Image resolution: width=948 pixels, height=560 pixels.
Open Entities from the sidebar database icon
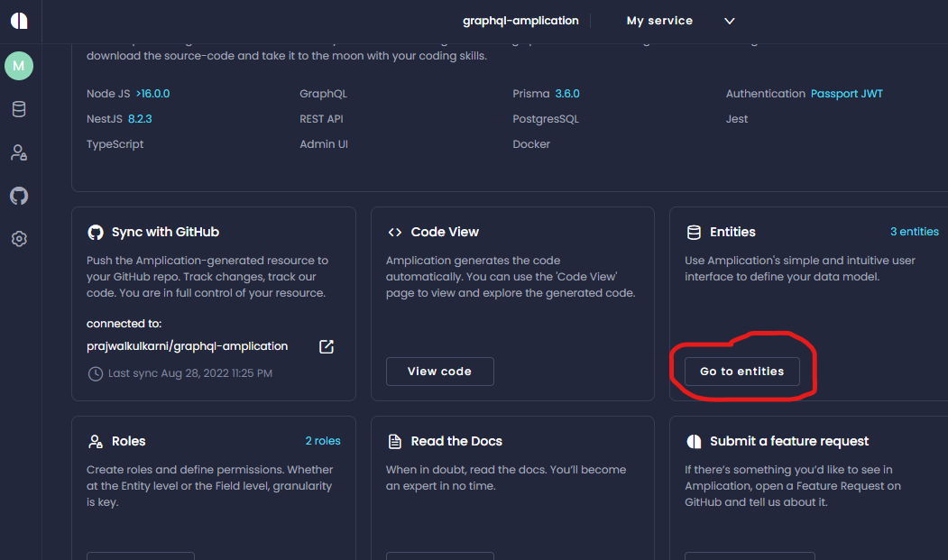click(19, 109)
